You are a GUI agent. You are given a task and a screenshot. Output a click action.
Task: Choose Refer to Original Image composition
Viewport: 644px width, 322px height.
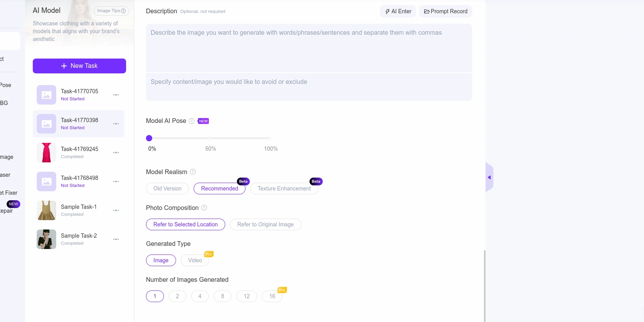(265, 224)
